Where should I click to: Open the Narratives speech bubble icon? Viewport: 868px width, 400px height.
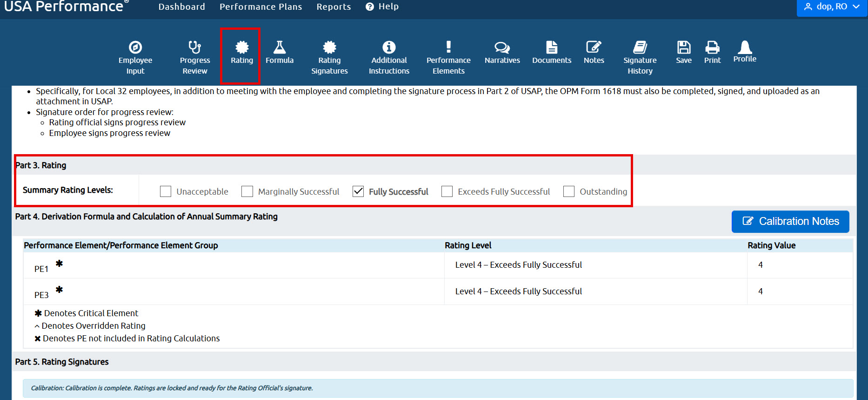point(502,47)
